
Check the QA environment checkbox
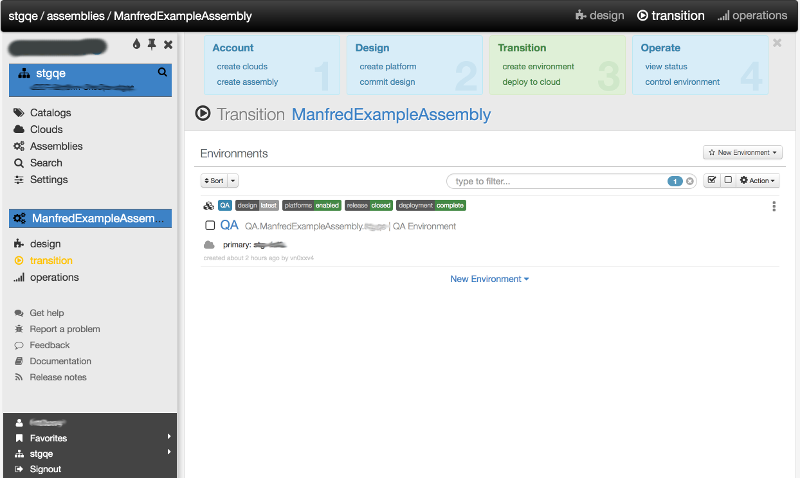210,226
